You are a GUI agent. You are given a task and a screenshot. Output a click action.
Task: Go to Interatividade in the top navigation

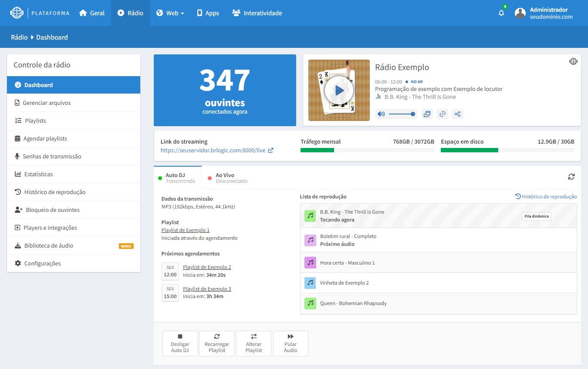[x=257, y=13]
